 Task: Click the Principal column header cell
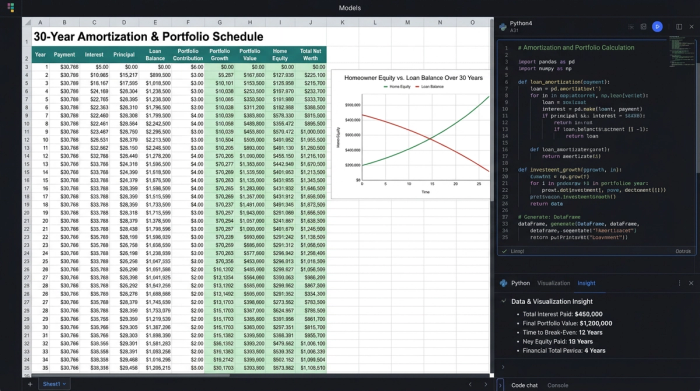(124, 55)
